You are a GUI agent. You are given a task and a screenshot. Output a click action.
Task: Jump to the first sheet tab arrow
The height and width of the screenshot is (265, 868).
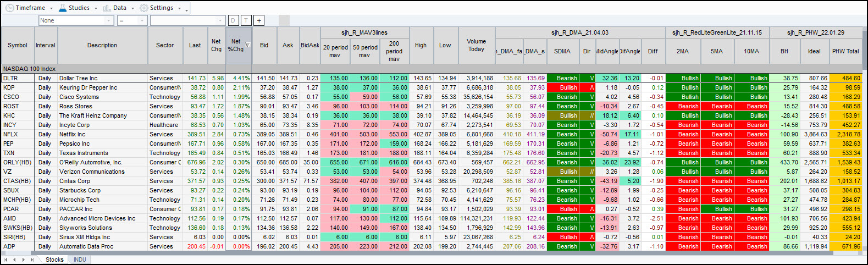(5, 260)
